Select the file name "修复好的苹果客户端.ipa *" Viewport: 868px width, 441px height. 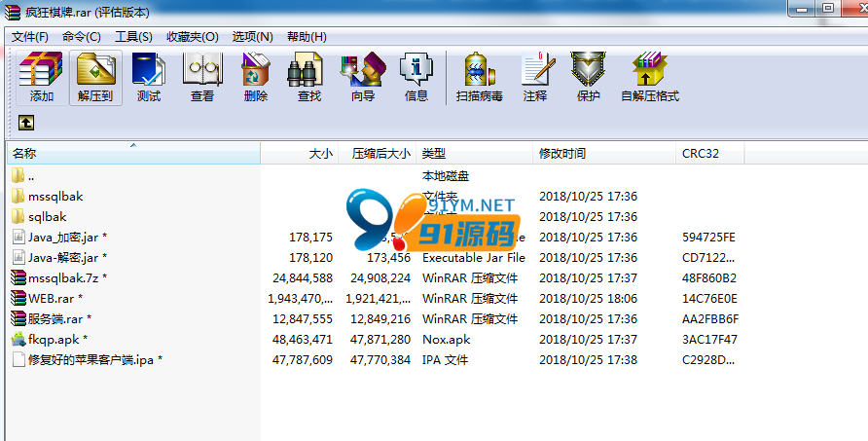click(x=95, y=359)
